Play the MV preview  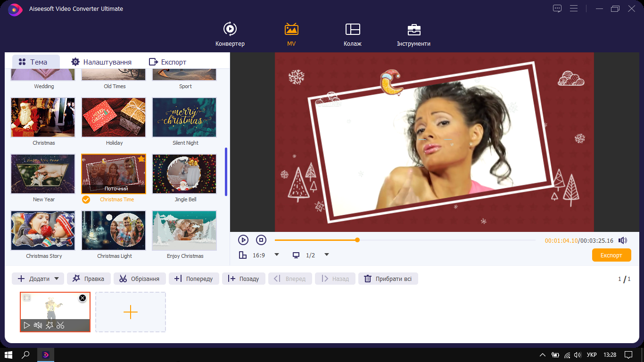coord(243,240)
